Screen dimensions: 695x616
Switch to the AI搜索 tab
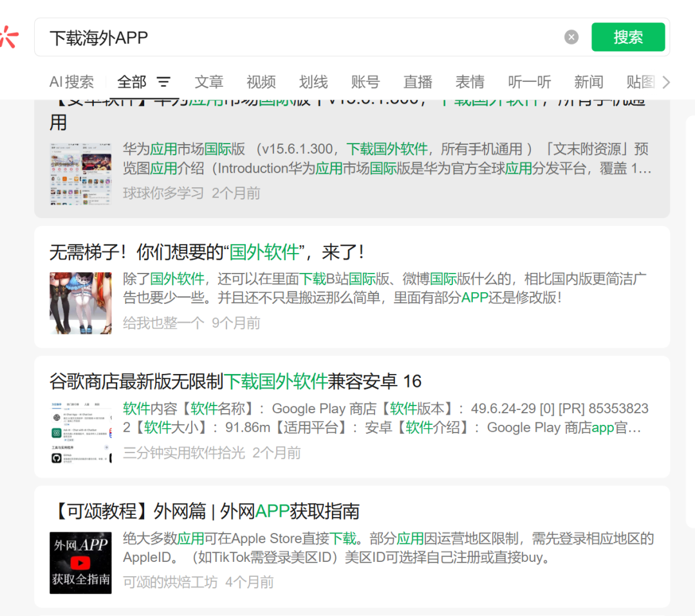71,82
